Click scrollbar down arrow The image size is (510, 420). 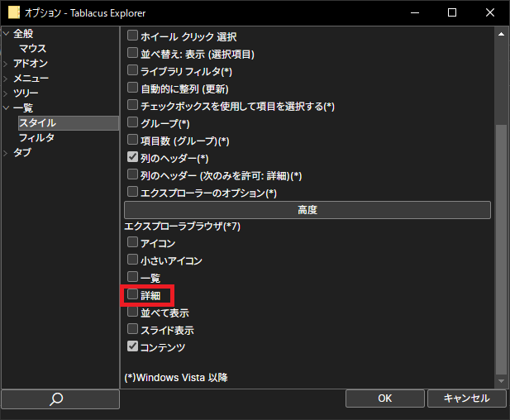(x=501, y=381)
